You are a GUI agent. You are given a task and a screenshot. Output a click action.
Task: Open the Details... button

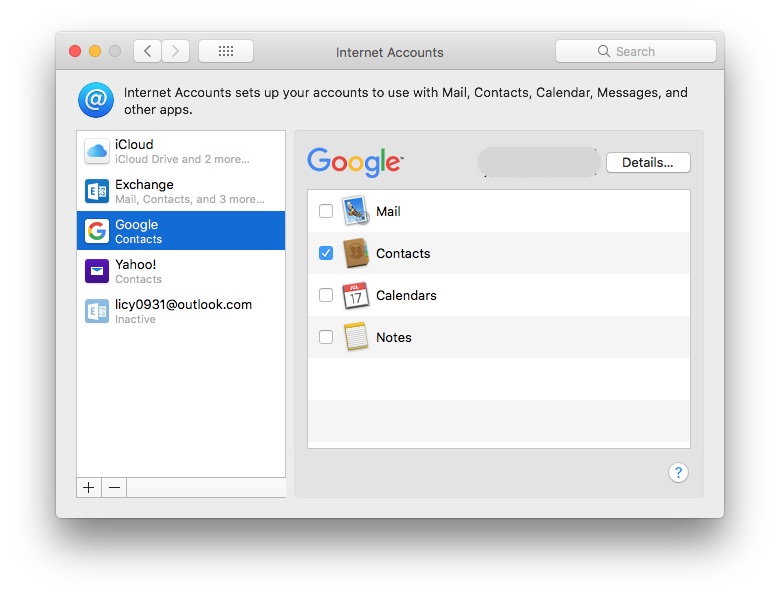pos(648,163)
